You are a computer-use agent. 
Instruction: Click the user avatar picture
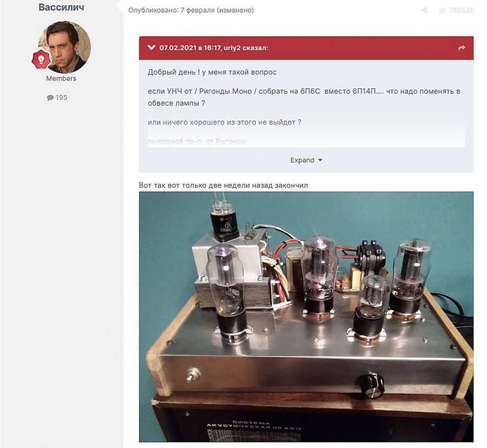[65, 47]
